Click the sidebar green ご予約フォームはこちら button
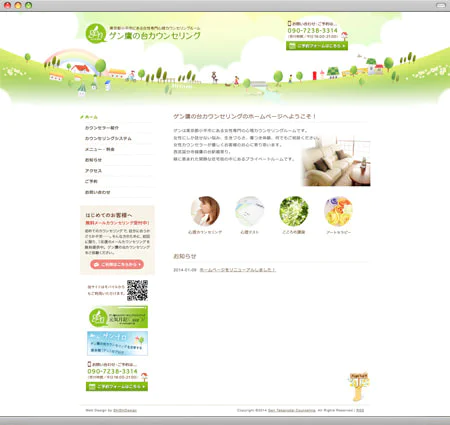The image size is (450, 425). coord(117,387)
